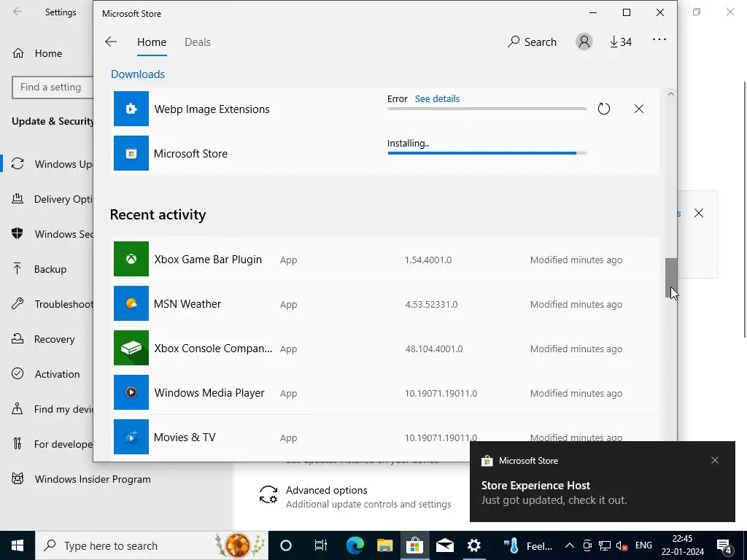Viewport: 747px width, 560px height.
Task: Open Search in Microsoft Store
Action: [x=532, y=42]
